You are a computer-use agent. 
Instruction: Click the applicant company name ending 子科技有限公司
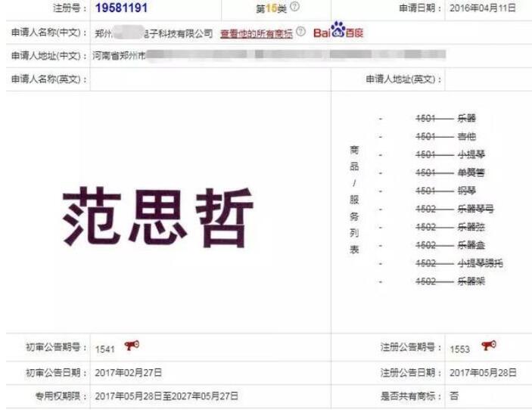click(154, 33)
